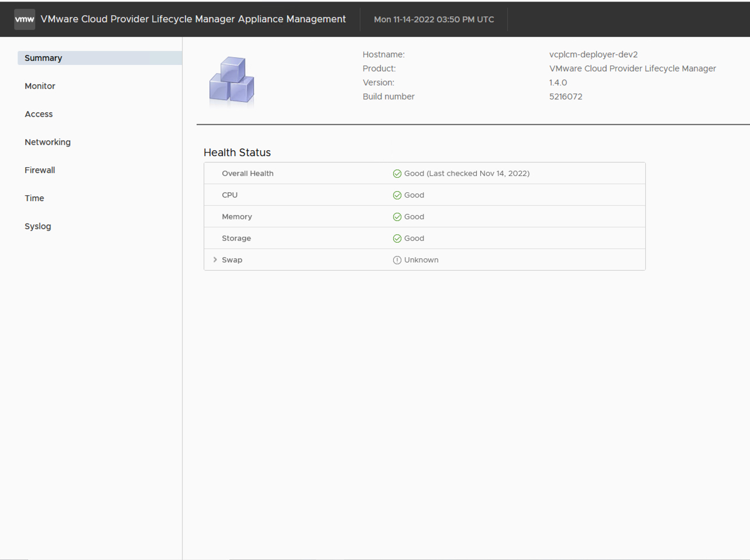Click the Hostname label
This screenshot has width=750, height=560.
point(384,54)
